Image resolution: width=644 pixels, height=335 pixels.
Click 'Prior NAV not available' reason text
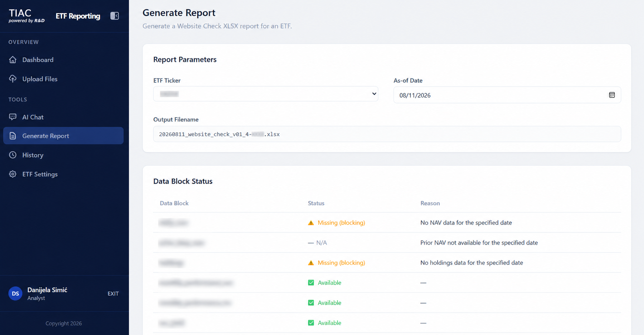[479, 243]
